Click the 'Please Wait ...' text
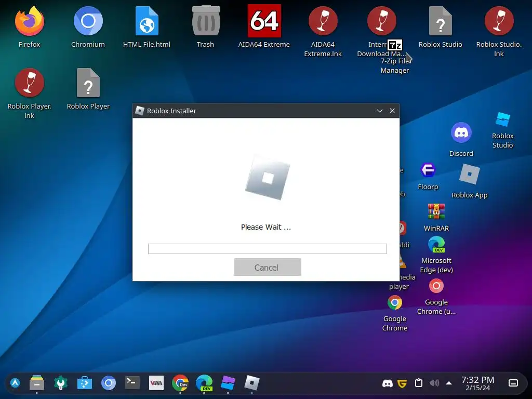 click(x=266, y=227)
